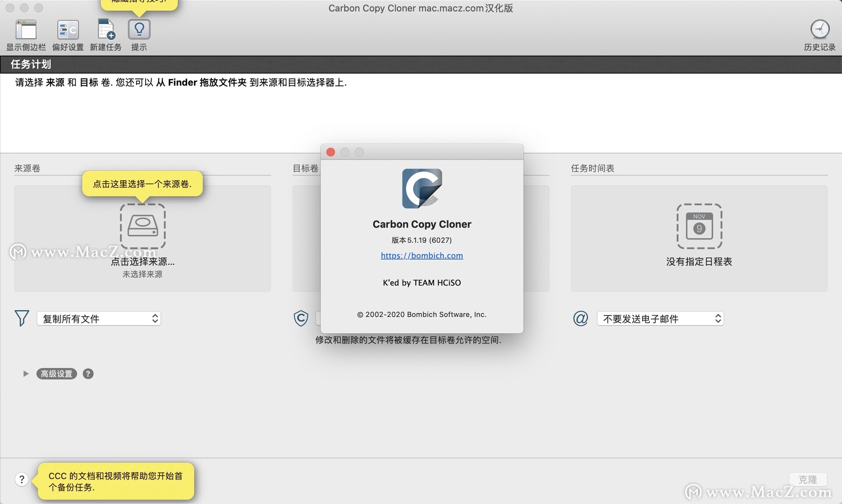
Task: Click the 点击选择来源... label
Action: pyautogui.click(x=143, y=262)
